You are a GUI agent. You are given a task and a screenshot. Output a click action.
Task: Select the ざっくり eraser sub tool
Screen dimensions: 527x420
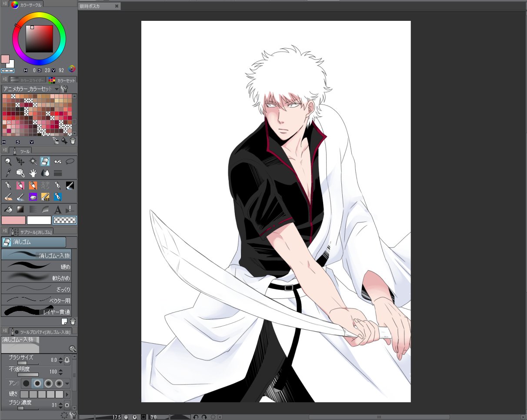pos(36,289)
